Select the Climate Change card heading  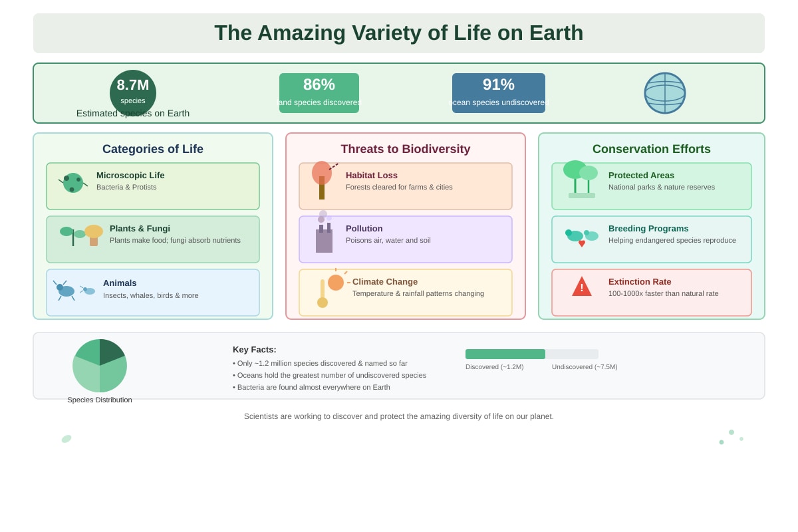click(385, 282)
